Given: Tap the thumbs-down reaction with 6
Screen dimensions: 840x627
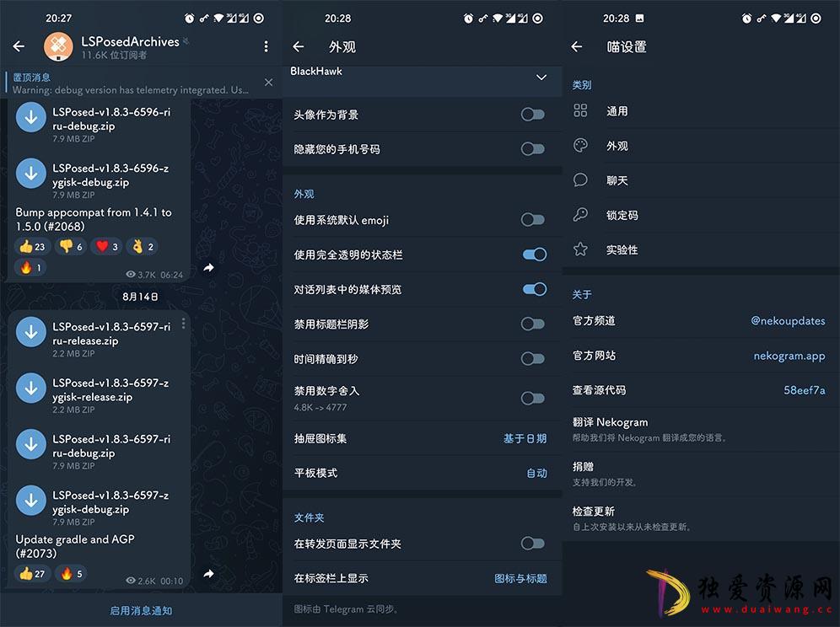Looking at the screenshot, I should click(x=71, y=246).
